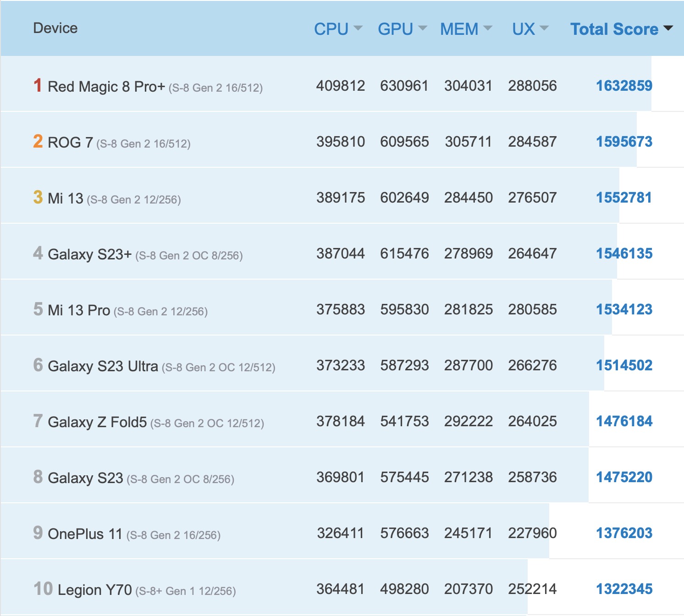Select CPU value 326411
The image size is (684, 616).
[x=341, y=533]
